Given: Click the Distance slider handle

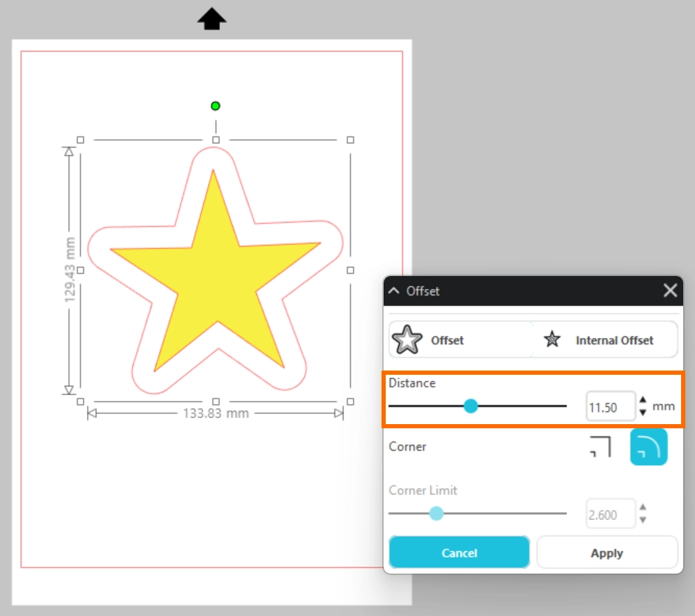Looking at the screenshot, I should coord(471,406).
